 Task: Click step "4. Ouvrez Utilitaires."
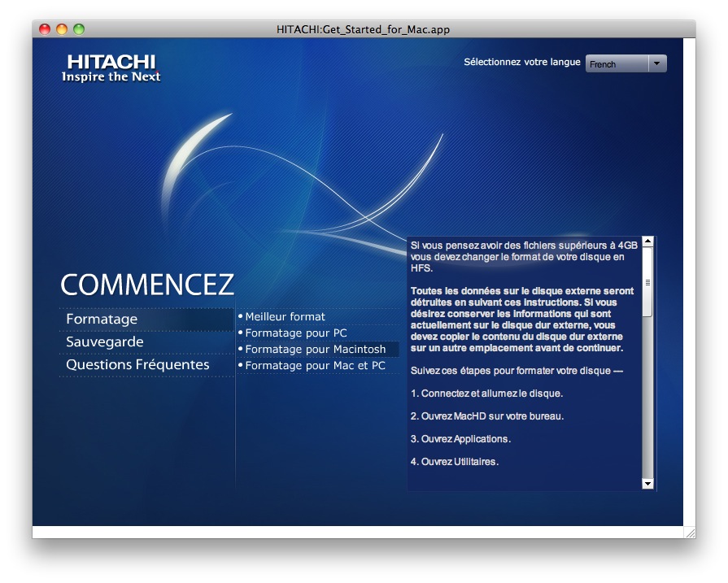(x=455, y=462)
